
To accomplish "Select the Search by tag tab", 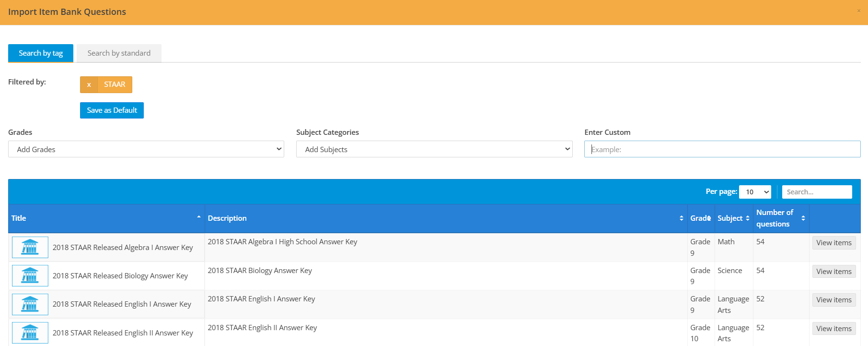I will pyautogui.click(x=41, y=53).
